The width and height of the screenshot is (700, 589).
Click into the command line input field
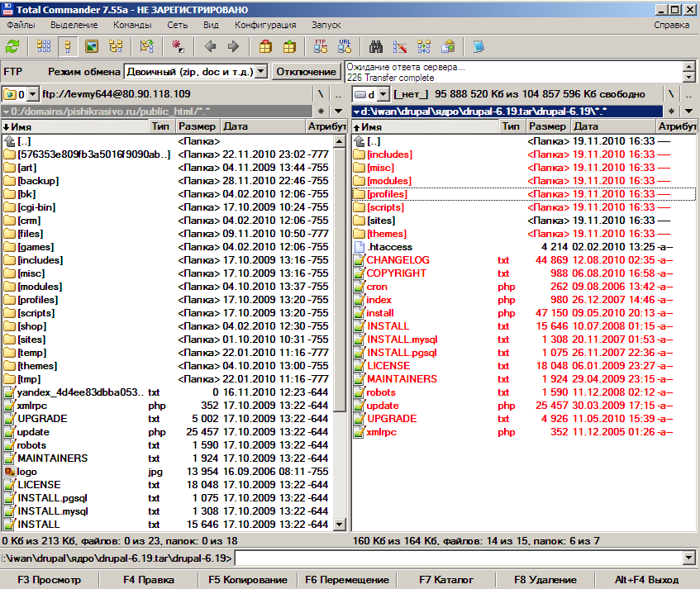click(x=459, y=558)
